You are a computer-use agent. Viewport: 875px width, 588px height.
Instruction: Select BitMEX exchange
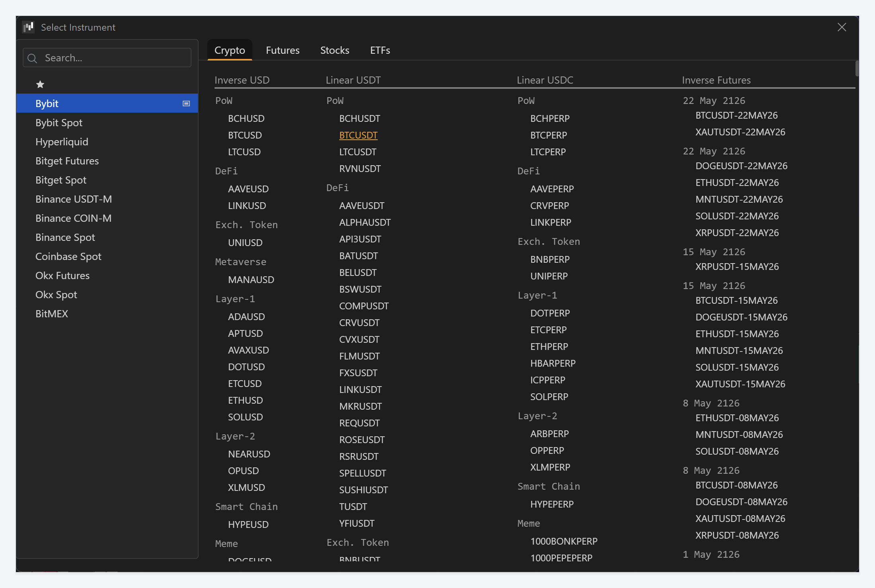(107, 314)
